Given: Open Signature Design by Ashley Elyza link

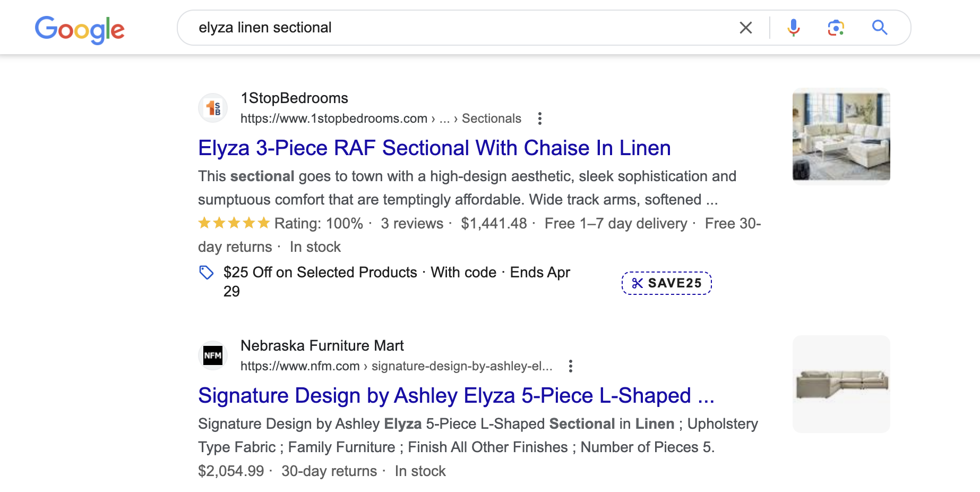Looking at the screenshot, I should 456,396.
